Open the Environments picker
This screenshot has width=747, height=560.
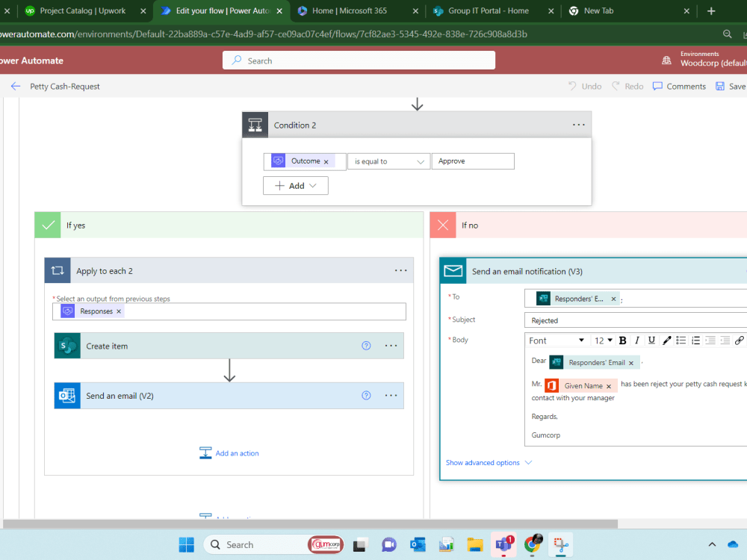[704, 60]
